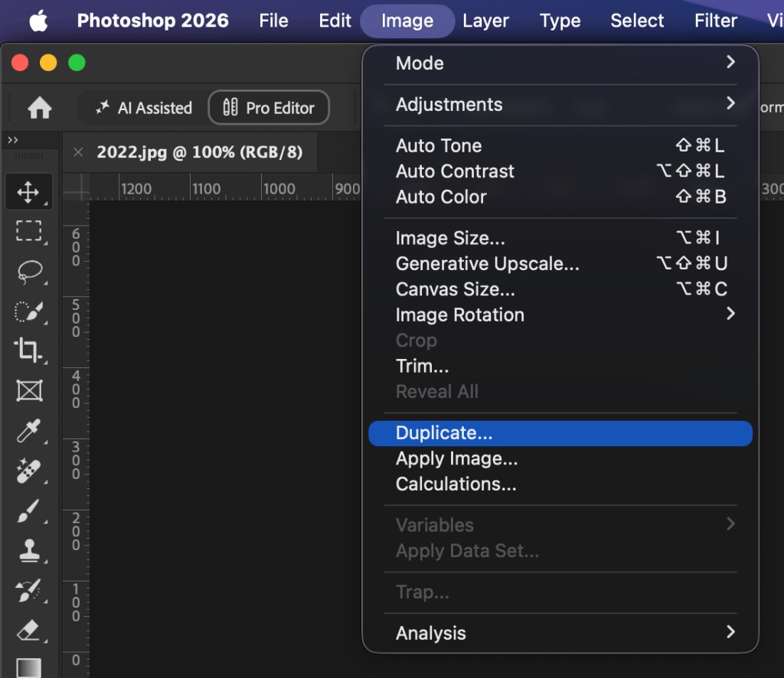
Task: Open the Photoshop 2026 app menu
Action: tap(152, 21)
